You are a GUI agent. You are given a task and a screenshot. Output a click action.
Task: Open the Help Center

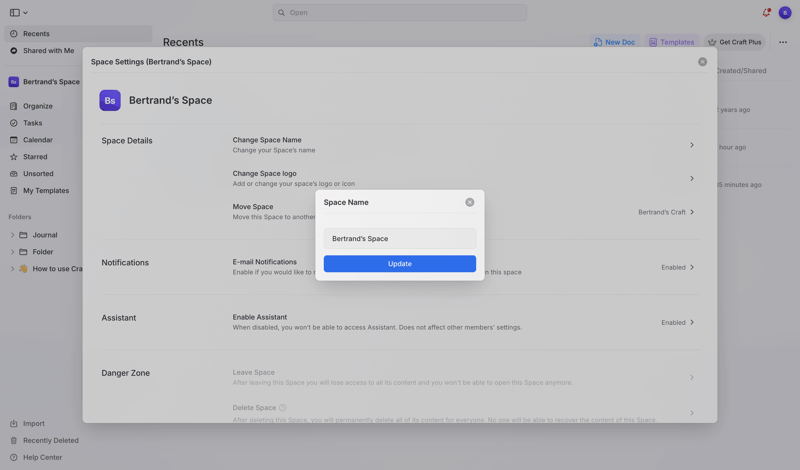click(x=42, y=458)
